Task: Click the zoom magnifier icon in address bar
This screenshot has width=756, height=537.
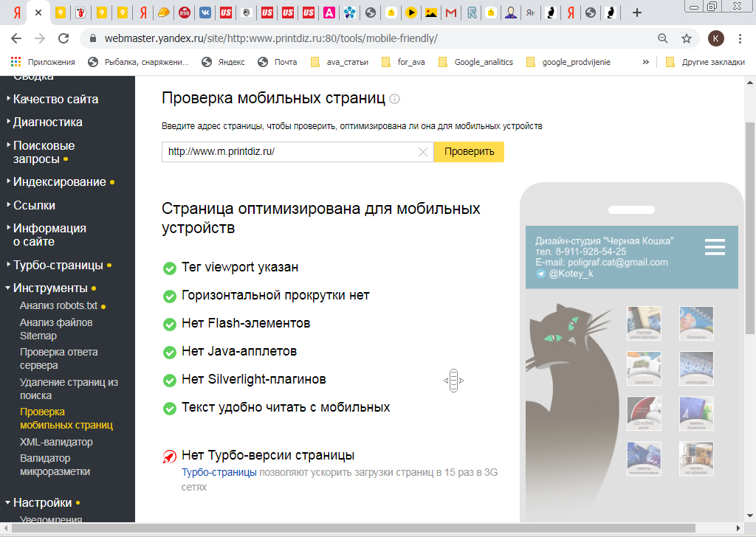Action: [x=663, y=38]
